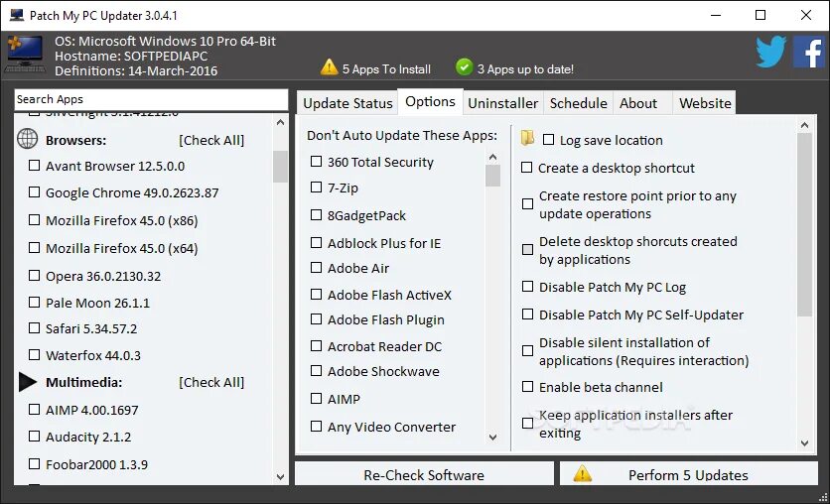The height and width of the screenshot is (504, 830).
Task: Click the yellow warning apps-to-install icon
Action: (x=330, y=67)
